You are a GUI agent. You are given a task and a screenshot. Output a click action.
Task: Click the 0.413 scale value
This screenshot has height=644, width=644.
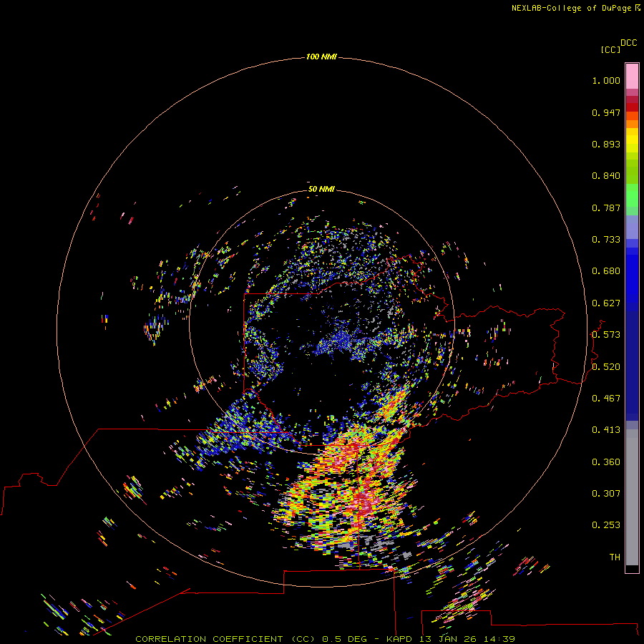(x=606, y=430)
